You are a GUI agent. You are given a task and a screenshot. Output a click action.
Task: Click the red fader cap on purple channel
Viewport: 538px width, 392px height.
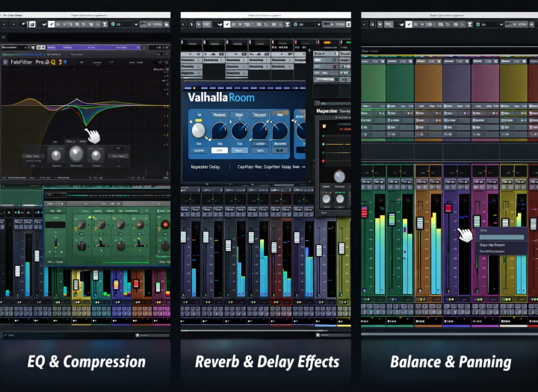449,208
